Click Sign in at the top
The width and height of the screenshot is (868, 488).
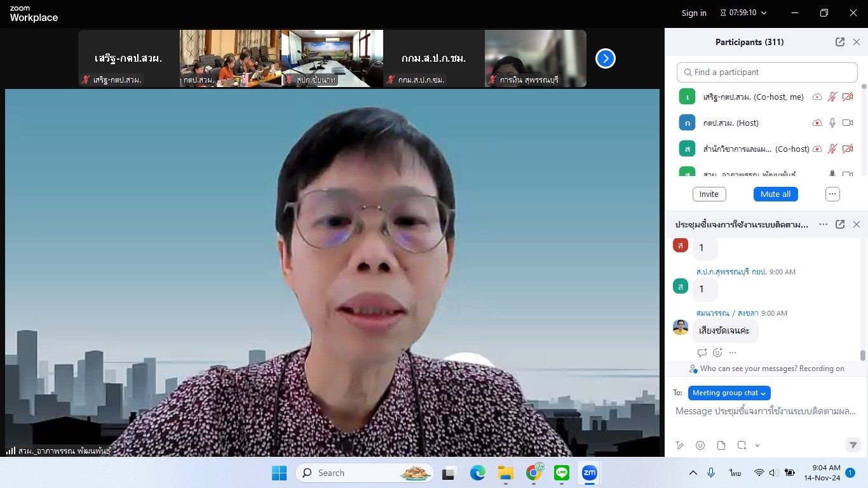694,13
